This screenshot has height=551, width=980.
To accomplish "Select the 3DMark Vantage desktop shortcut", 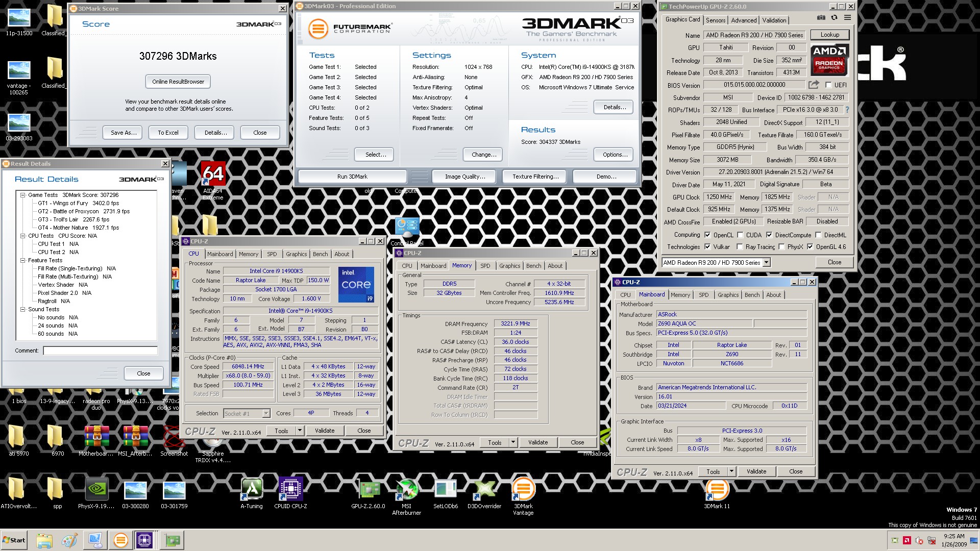I will (523, 496).
